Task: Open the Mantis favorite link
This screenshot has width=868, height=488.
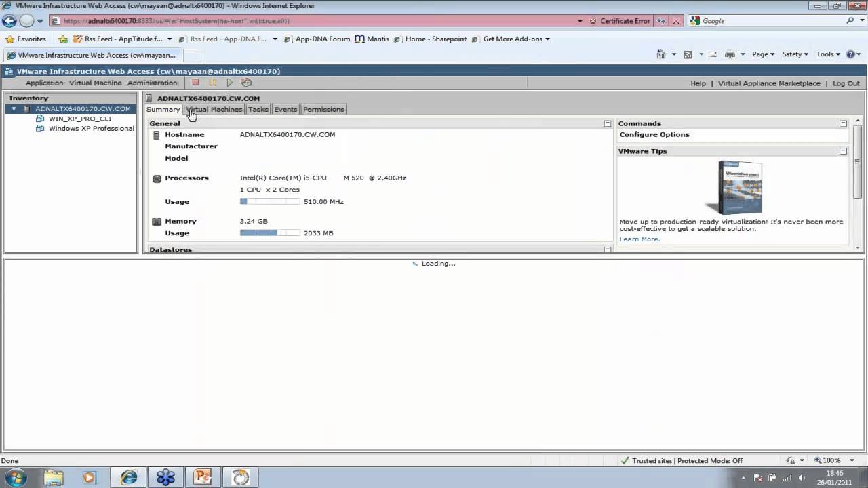Action: [372, 39]
